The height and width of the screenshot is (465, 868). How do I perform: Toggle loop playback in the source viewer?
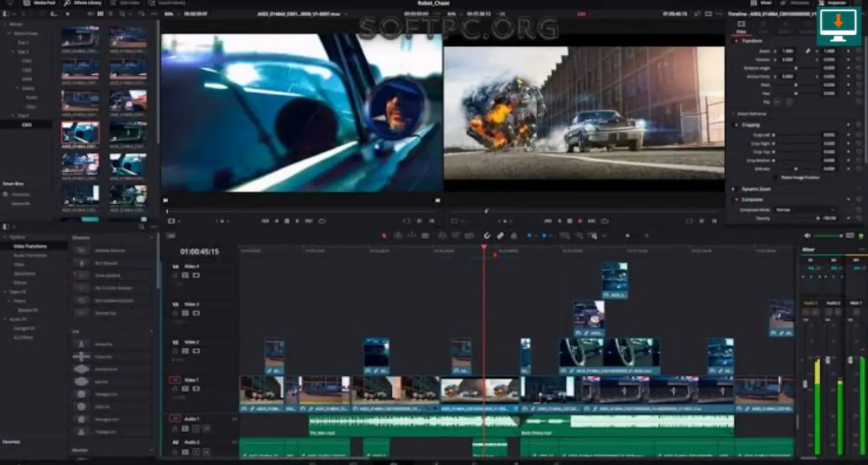(322, 221)
